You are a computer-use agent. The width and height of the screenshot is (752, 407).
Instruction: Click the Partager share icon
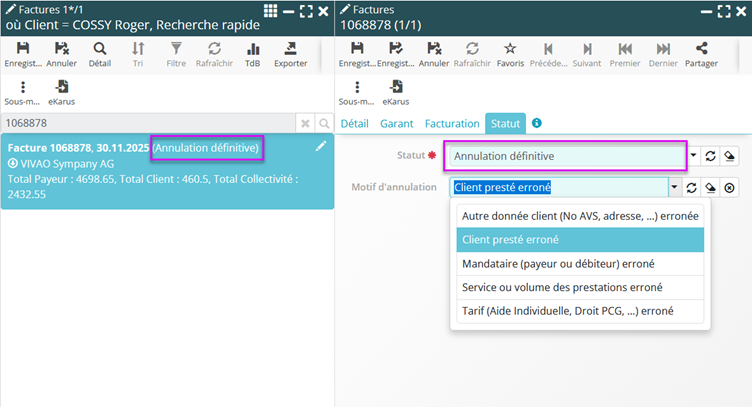pyautogui.click(x=701, y=49)
